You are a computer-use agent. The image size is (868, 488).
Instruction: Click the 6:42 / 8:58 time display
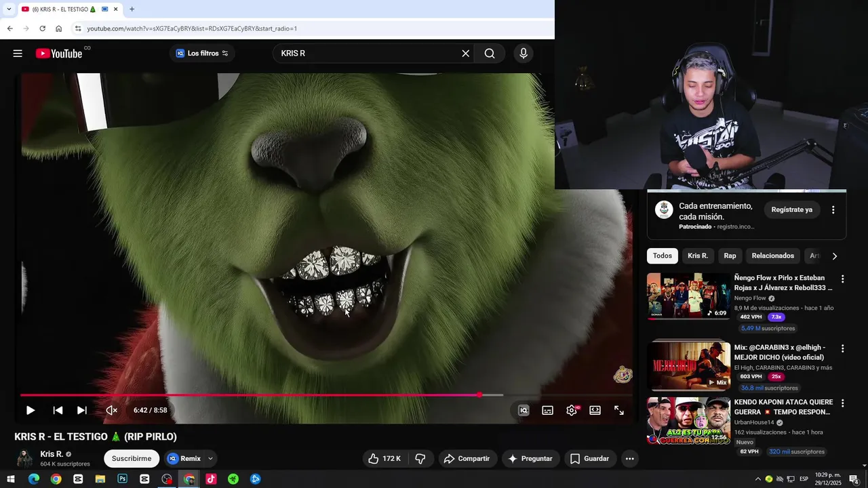point(150,410)
